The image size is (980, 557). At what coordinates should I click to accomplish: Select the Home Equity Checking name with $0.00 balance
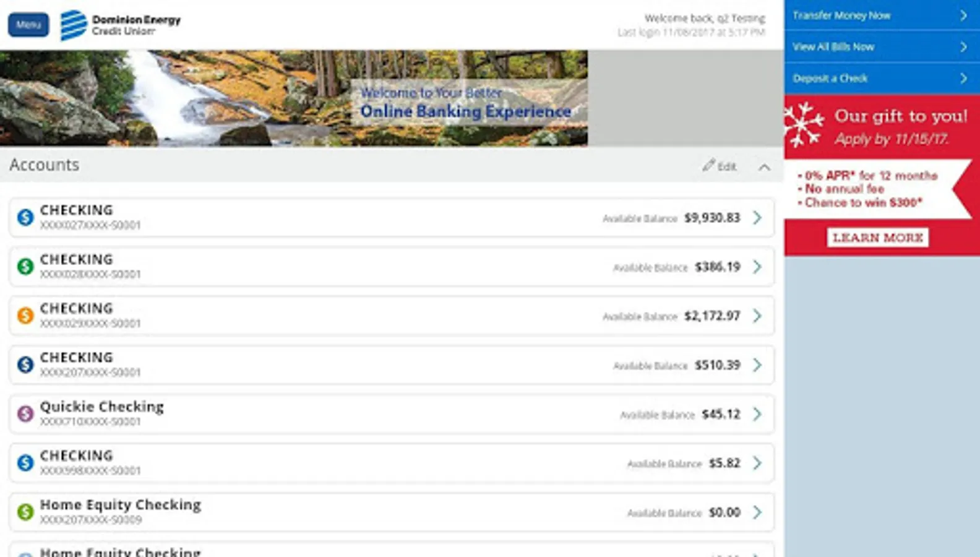click(121, 505)
